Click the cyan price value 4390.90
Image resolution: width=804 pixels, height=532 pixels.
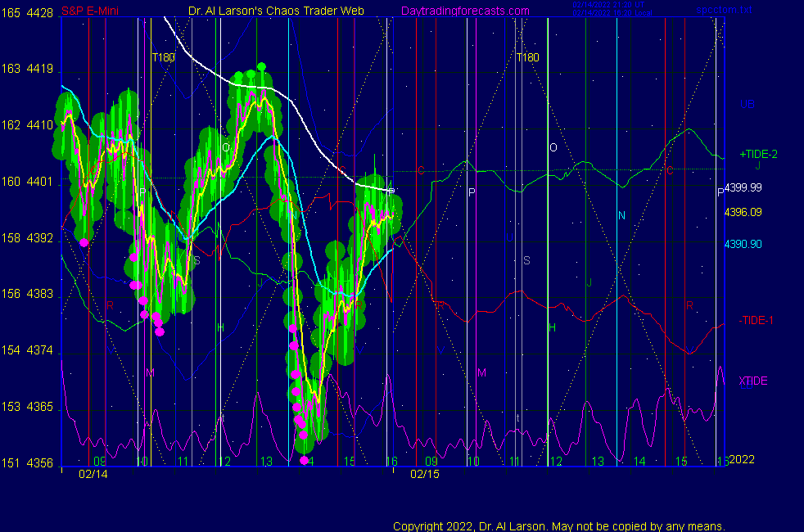[743, 244]
